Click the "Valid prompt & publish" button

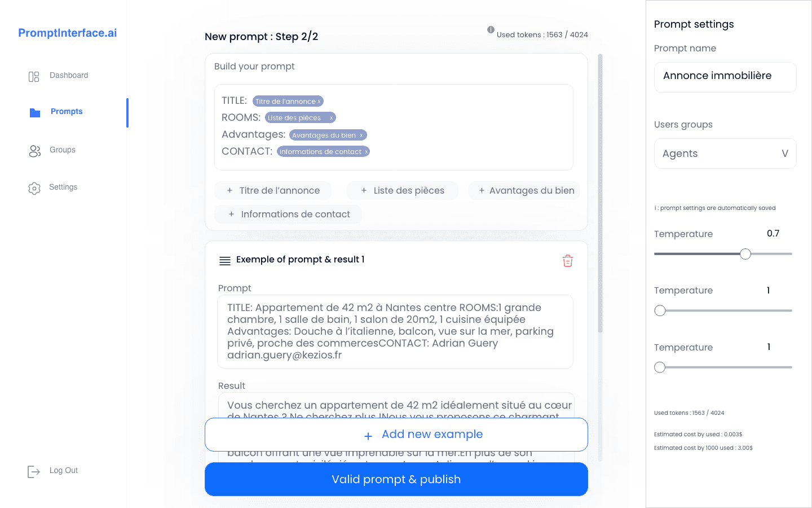(x=396, y=479)
